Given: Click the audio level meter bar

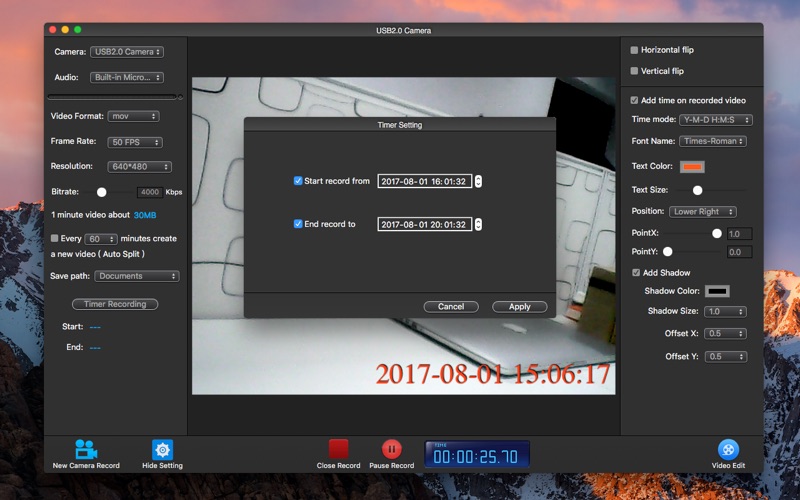Looking at the screenshot, I should [x=112, y=96].
